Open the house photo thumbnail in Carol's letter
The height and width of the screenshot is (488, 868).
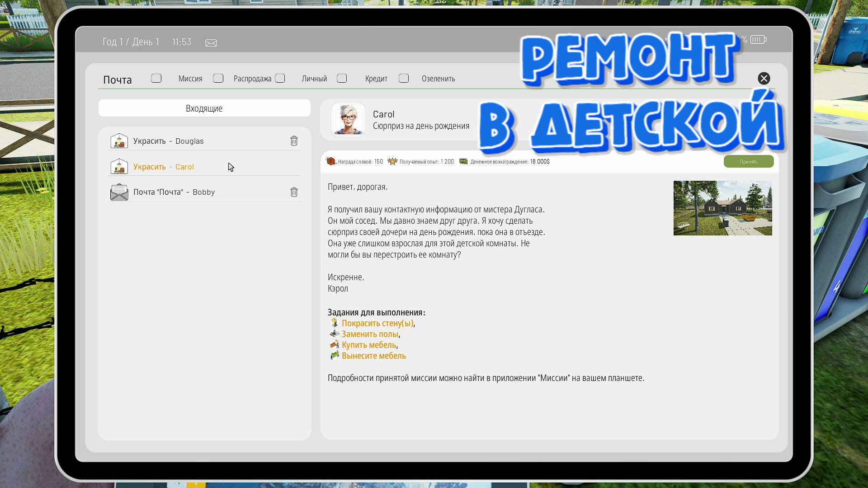tap(722, 208)
